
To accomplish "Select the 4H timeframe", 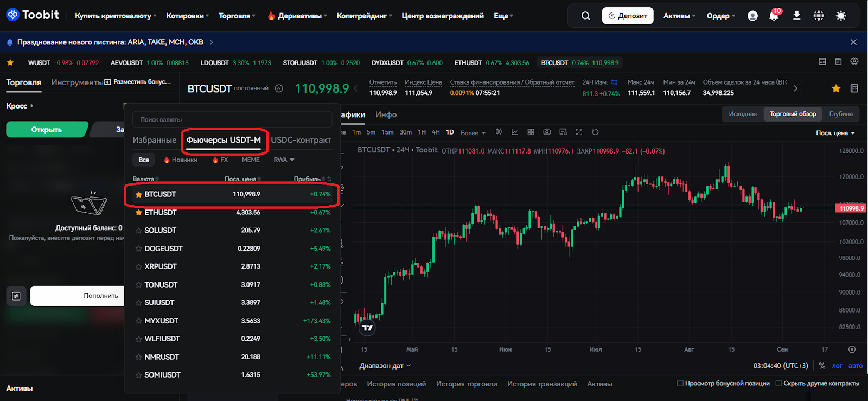I will pos(436,132).
